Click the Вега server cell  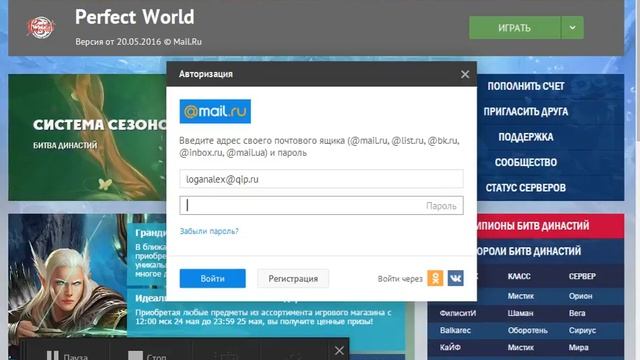[577, 313]
